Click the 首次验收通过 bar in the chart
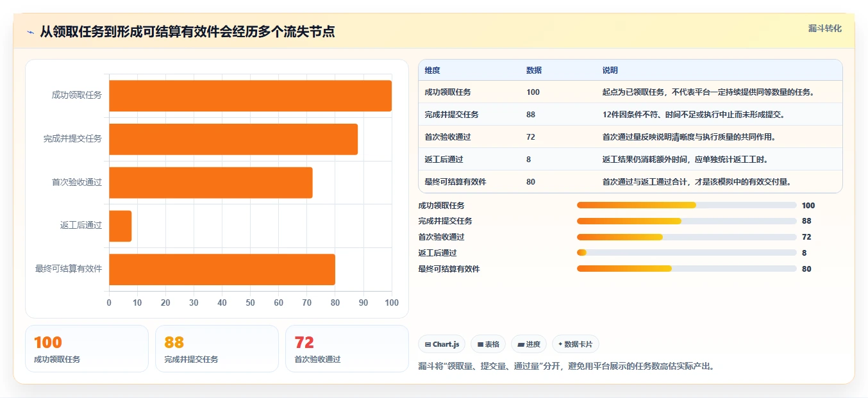Image resolution: width=868 pixels, height=398 pixels. 211,183
